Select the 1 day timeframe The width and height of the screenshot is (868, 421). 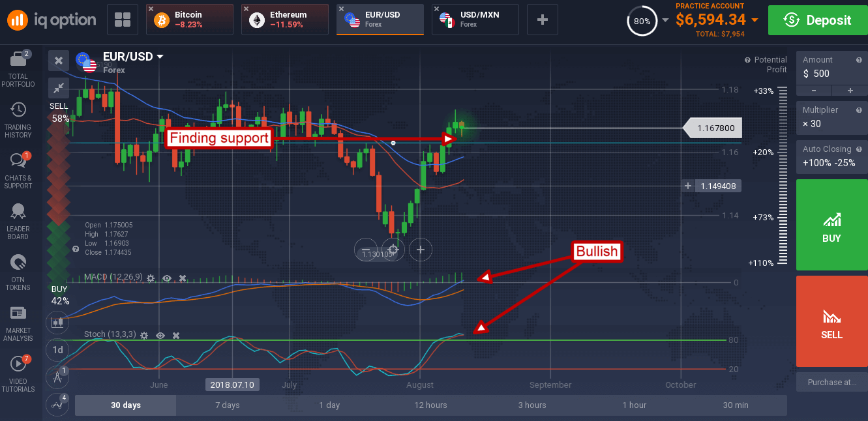tap(329, 405)
